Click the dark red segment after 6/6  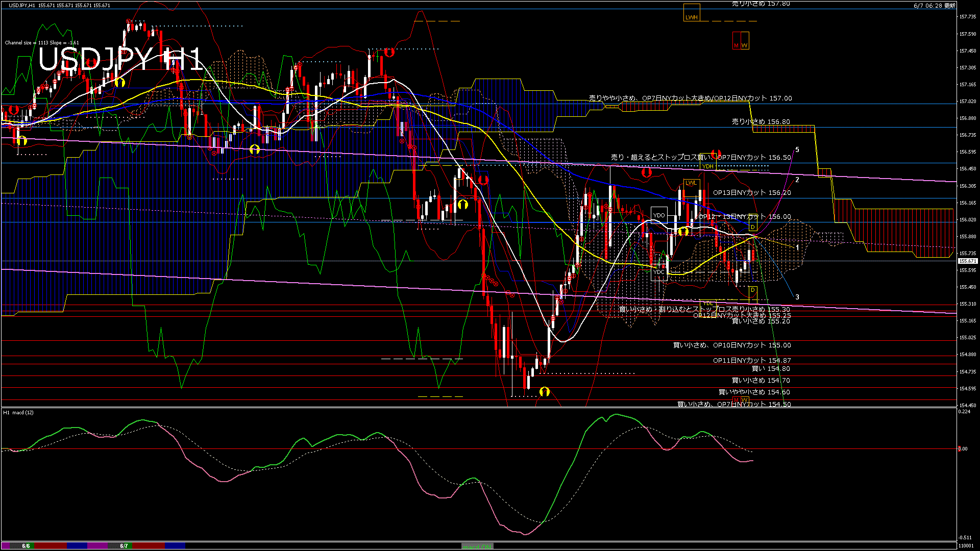tap(51, 546)
